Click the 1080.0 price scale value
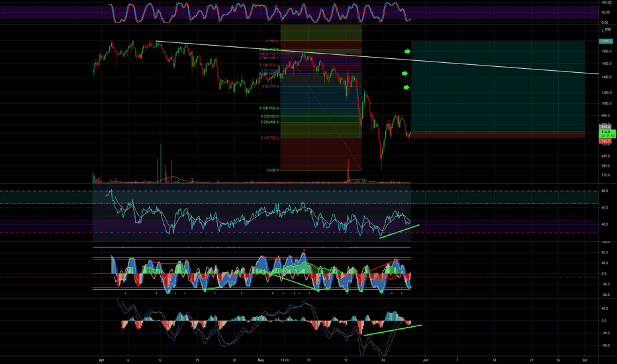617x364 pixels. [x=606, y=103]
